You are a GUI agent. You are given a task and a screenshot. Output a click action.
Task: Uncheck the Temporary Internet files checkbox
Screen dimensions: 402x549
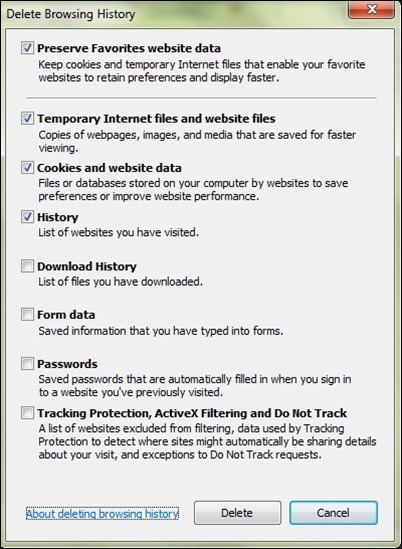click(27, 118)
